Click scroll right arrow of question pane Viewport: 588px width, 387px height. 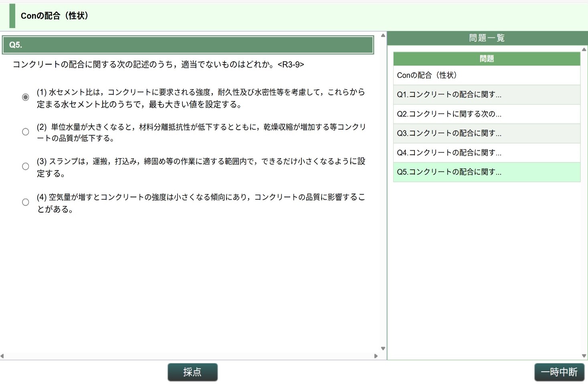pos(376,356)
